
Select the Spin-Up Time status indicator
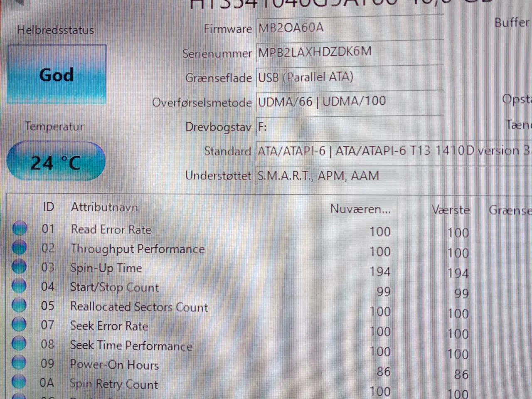pyautogui.click(x=19, y=267)
